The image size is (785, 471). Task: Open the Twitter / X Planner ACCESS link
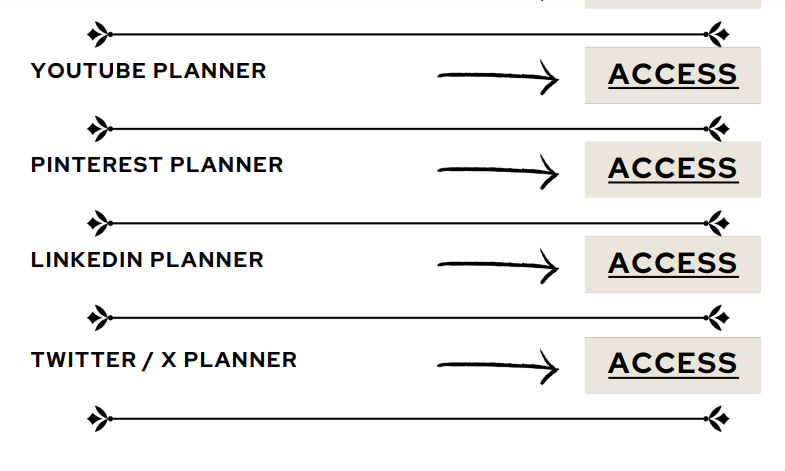[673, 363]
